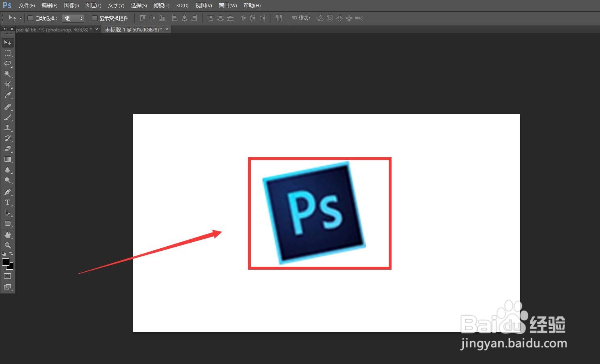Open the 文字(Y) menu
The width and height of the screenshot is (600, 364).
click(x=116, y=6)
